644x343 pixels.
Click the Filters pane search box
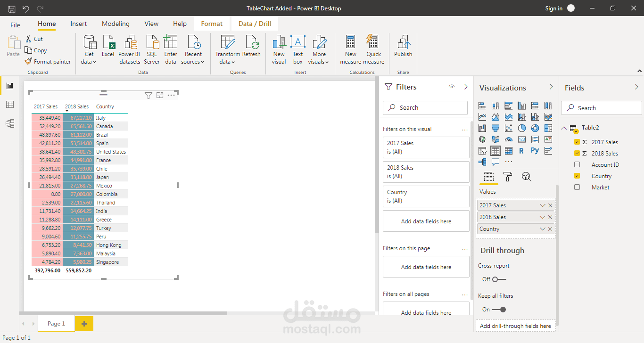425,107
